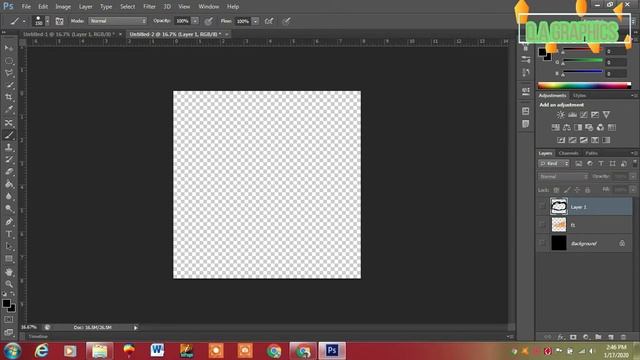Add a Curves adjustment
Image resolution: width=640 pixels, height=360 pixels.
[584, 115]
